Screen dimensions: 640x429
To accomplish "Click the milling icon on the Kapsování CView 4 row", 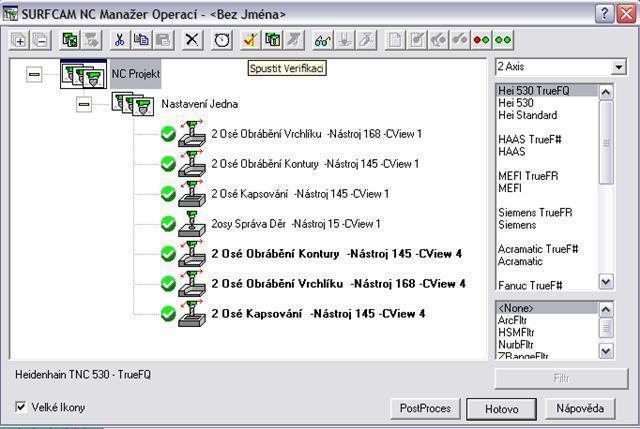I will pos(192,313).
